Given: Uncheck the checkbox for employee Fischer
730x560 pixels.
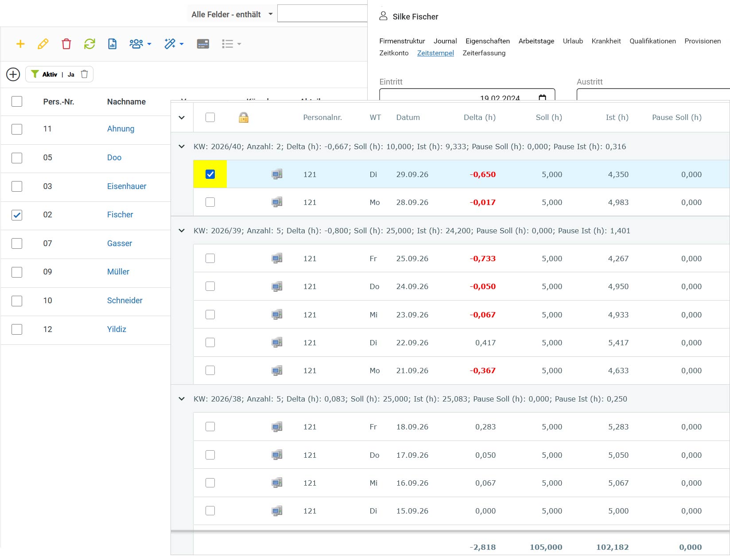Looking at the screenshot, I should [17, 215].
